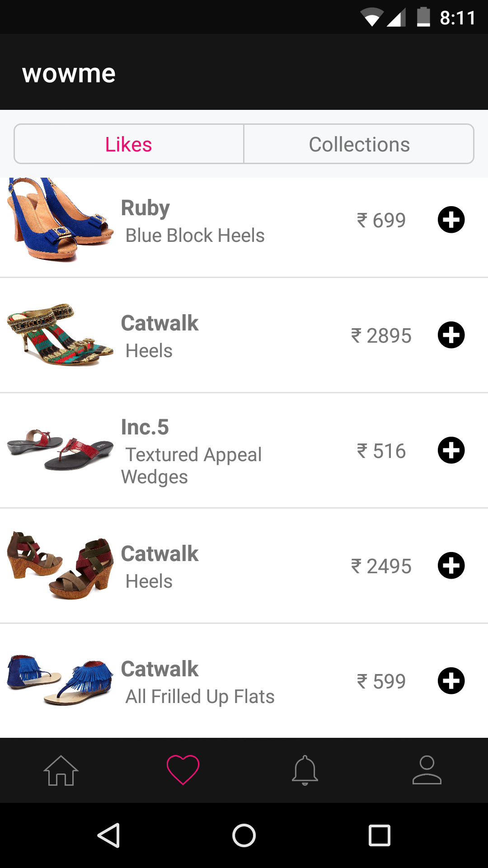Tap the wowme app title

point(69,73)
